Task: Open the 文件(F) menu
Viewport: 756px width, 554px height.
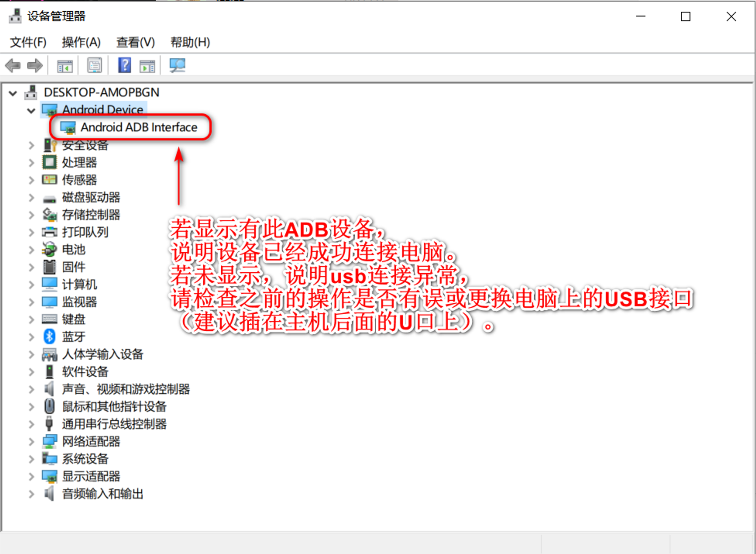Action: click(28, 42)
